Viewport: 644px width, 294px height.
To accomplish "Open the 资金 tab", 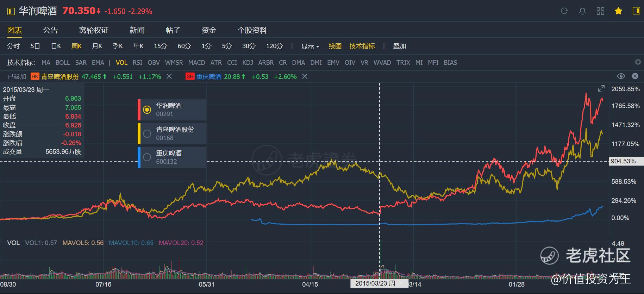I will 209,30.
